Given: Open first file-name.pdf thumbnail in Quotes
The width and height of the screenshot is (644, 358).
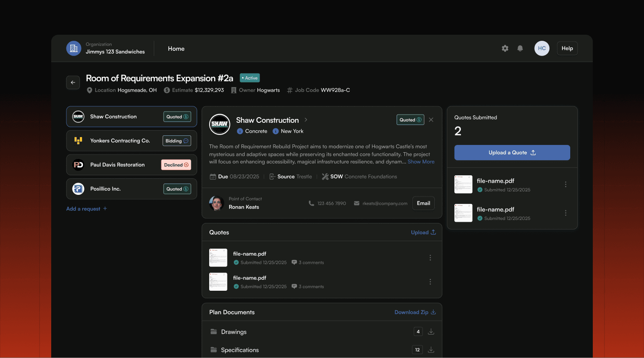Looking at the screenshot, I should 218,258.
